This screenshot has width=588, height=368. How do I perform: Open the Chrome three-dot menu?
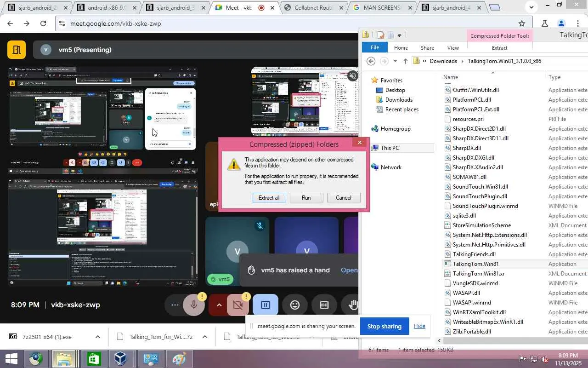click(x=578, y=23)
